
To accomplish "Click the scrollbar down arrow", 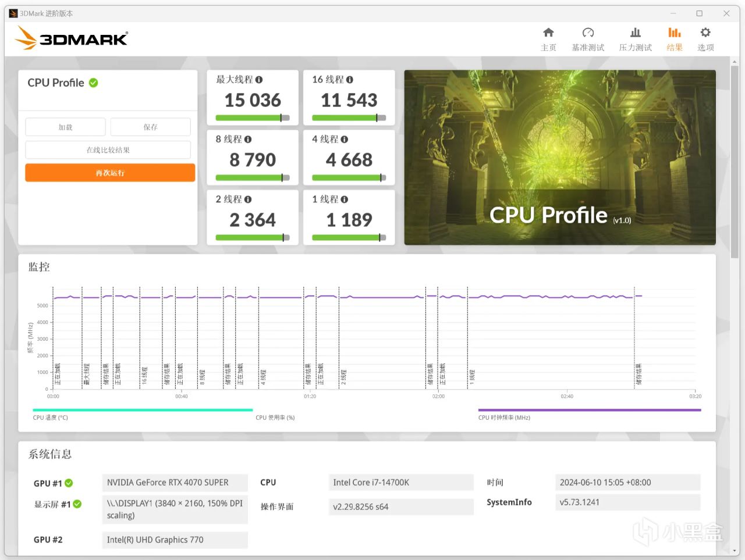I will coord(735,550).
